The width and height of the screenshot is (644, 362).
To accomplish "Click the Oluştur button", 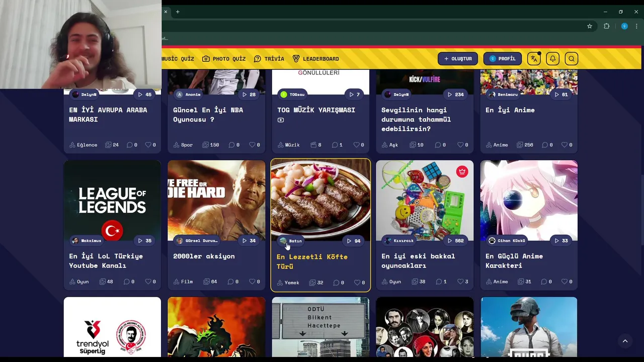I will 458,59.
